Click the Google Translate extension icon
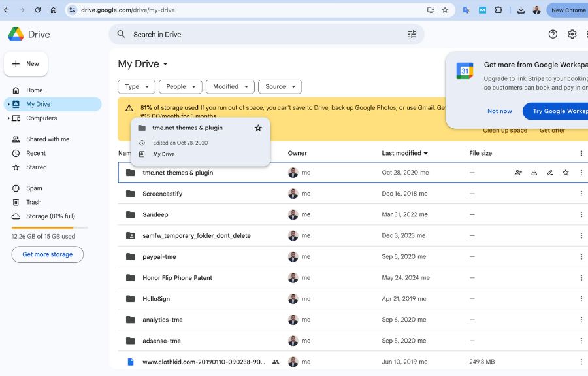This screenshot has height=376, width=588. [x=466, y=10]
